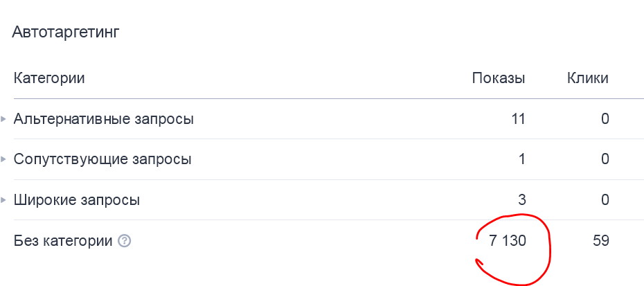Screen dimensions: 644x286
Task: Select the Сопутствующие запросы row label
Action: pyautogui.click(x=102, y=159)
